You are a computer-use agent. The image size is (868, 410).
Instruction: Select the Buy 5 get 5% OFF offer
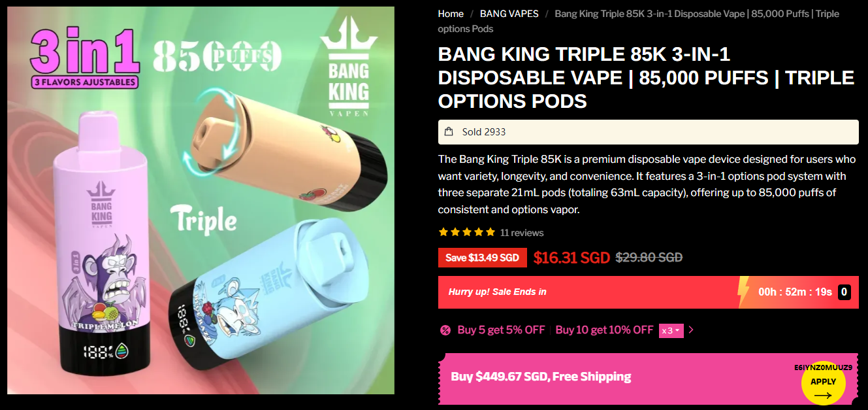(x=501, y=330)
